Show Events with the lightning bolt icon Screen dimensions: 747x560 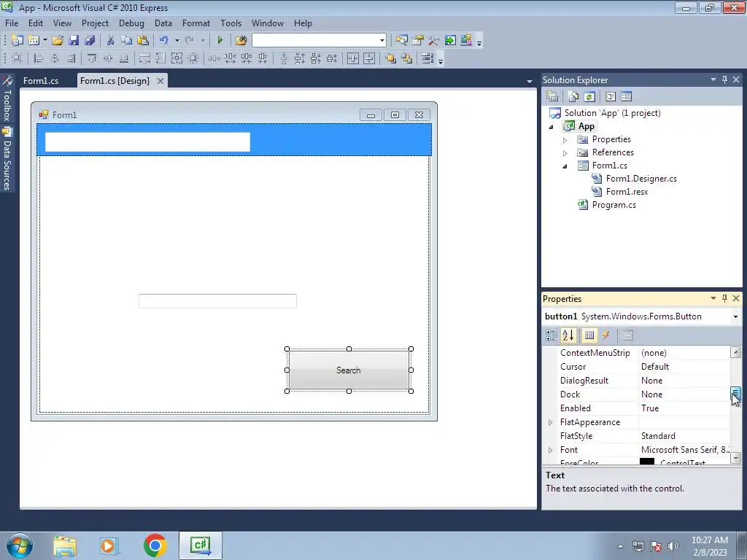(x=606, y=335)
